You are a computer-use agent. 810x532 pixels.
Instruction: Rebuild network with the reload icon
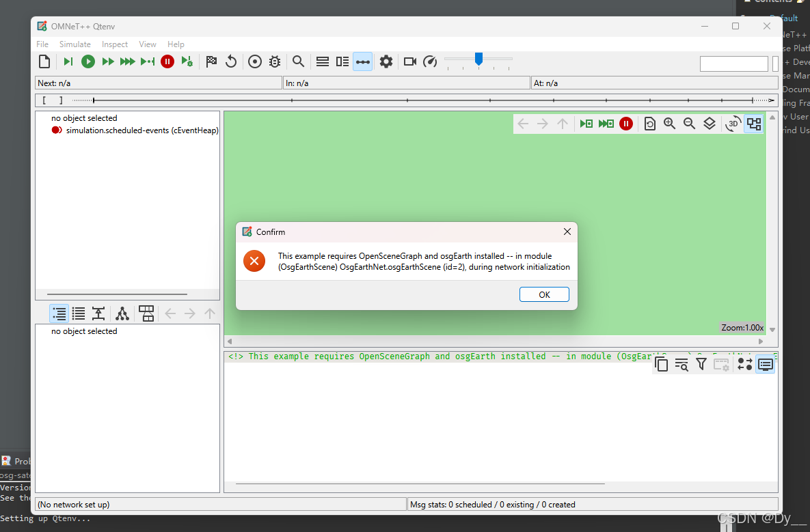click(x=231, y=61)
